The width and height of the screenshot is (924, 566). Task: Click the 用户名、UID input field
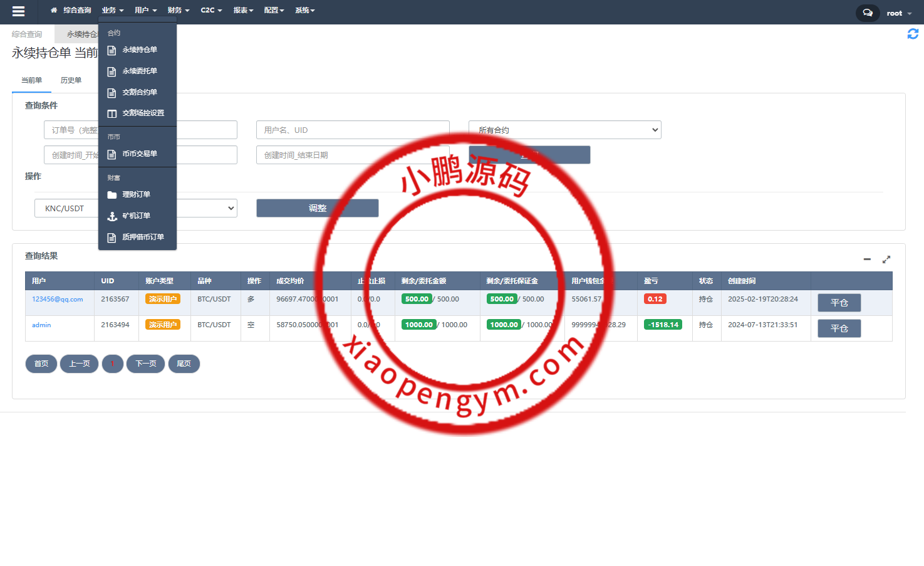[353, 130]
